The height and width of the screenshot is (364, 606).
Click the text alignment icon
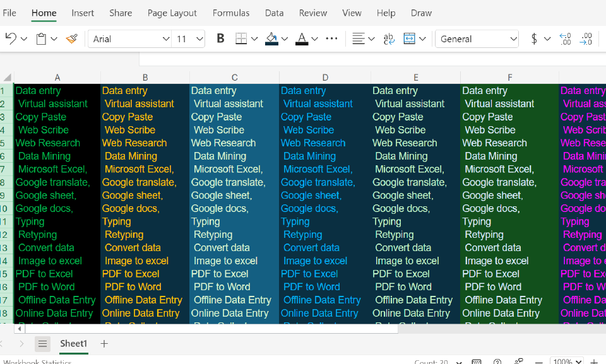[x=359, y=38]
